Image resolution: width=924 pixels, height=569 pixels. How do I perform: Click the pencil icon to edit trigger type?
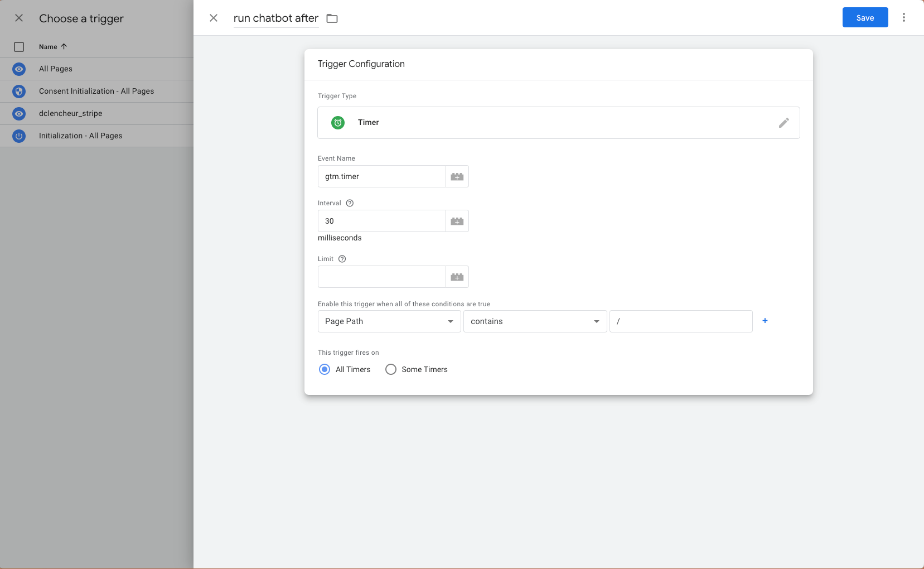(783, 123)
